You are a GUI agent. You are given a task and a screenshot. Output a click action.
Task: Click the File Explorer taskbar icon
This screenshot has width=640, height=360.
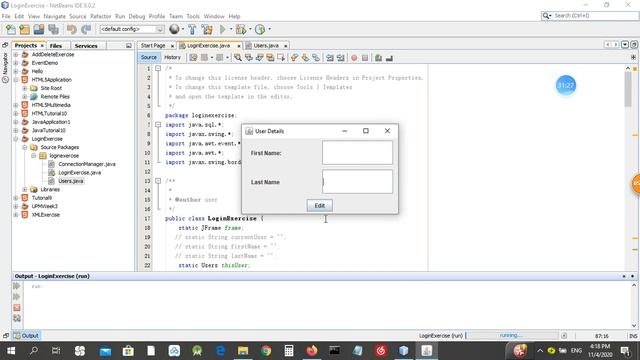tap(243, 351)
